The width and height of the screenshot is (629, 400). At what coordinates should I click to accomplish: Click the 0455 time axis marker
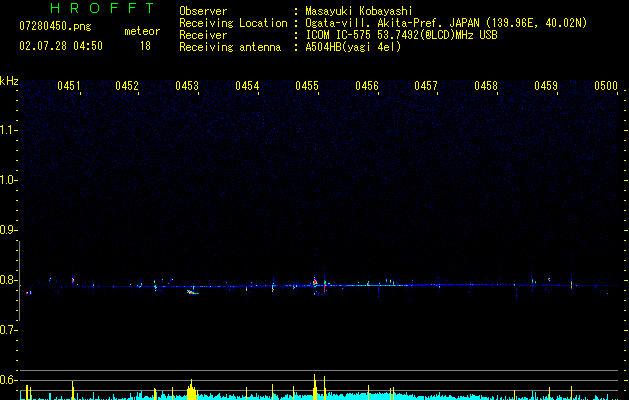(x=307, y=86)
